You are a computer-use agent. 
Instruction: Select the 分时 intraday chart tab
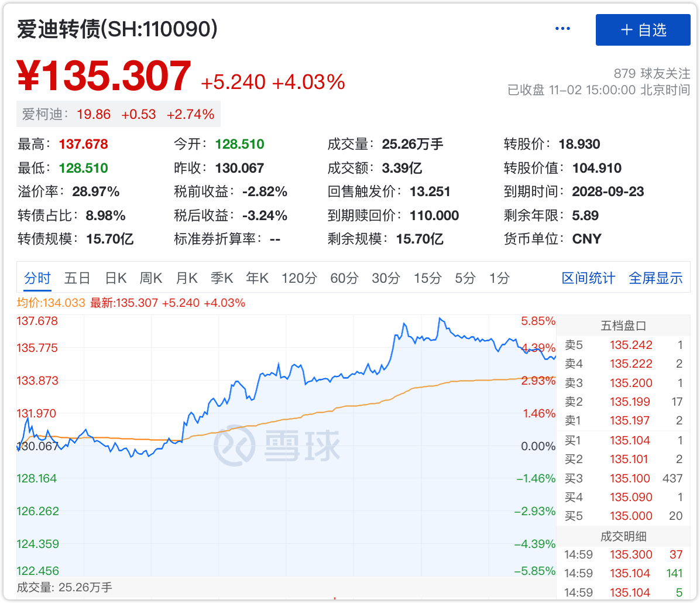[37, 278]
